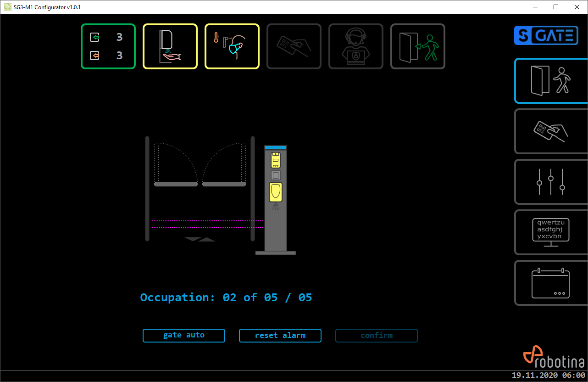Click the entry/exit counter tile

pos(108,46)
